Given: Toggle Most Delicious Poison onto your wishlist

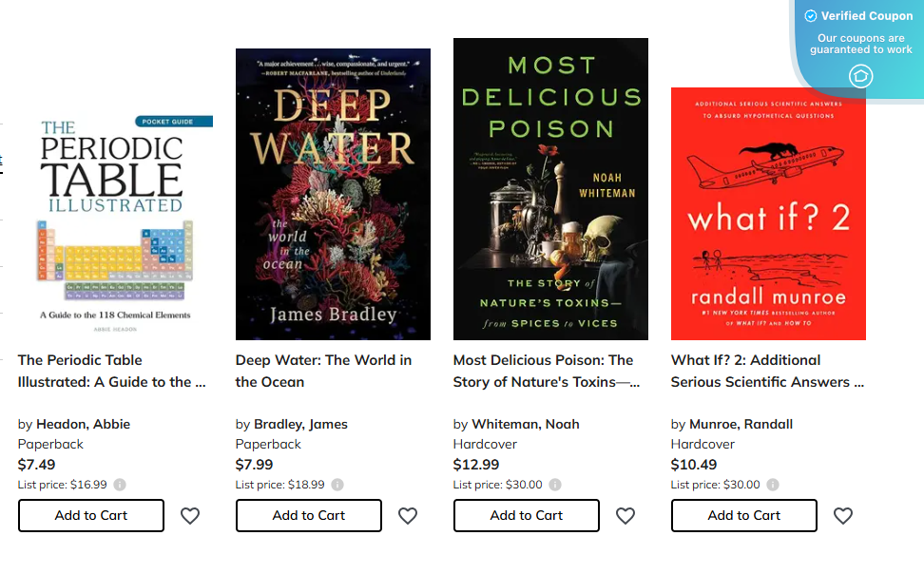Looking at the screenshot, I should (x=626, y=515).
